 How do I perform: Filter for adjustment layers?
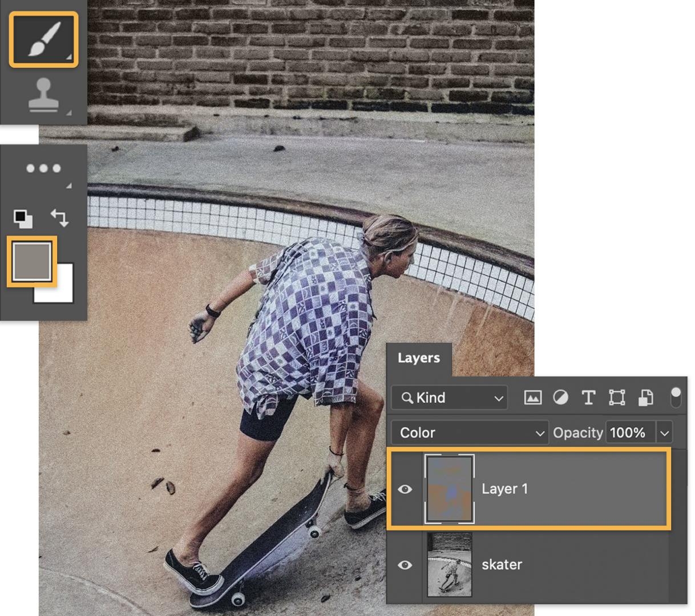560,398
